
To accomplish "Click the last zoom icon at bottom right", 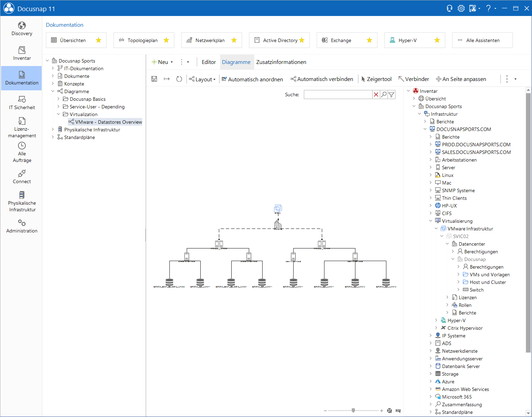I will tap(398, 411).
